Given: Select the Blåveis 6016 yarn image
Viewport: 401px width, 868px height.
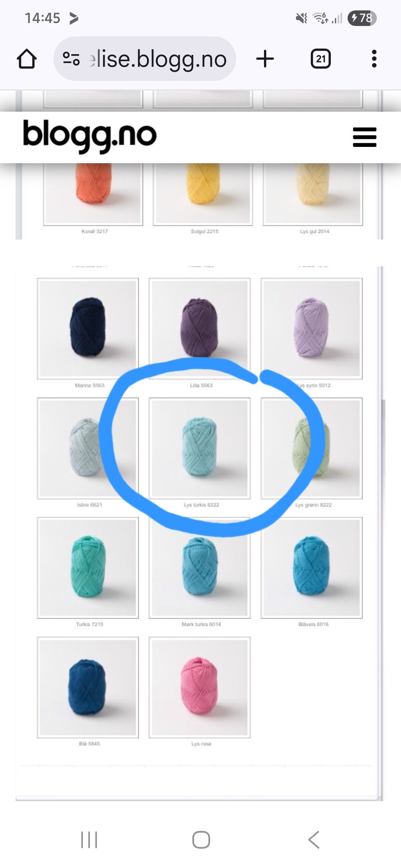Looking at the screenshot, I should click(x=312, y=568).
